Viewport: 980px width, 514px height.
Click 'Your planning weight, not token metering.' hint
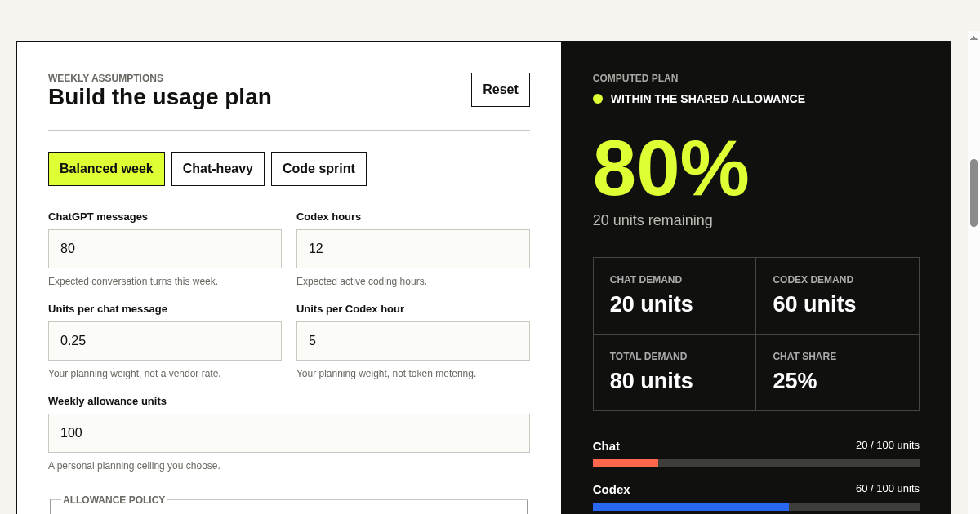(386, 374)
